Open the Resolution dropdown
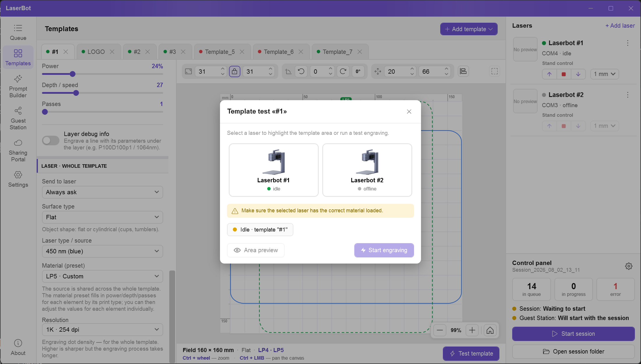This screenshot has height=364, width=641. pyautogui.click(x=103, y=330)
